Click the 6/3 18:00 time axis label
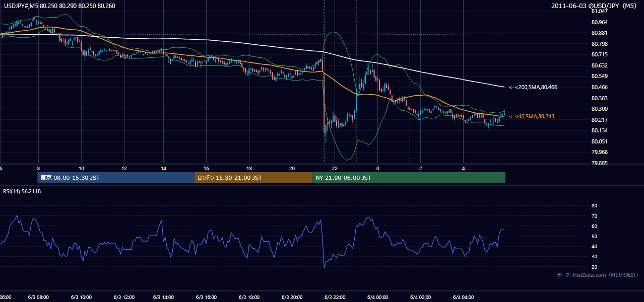The width and height of the screenshot is (644, 302). (249, 297)
